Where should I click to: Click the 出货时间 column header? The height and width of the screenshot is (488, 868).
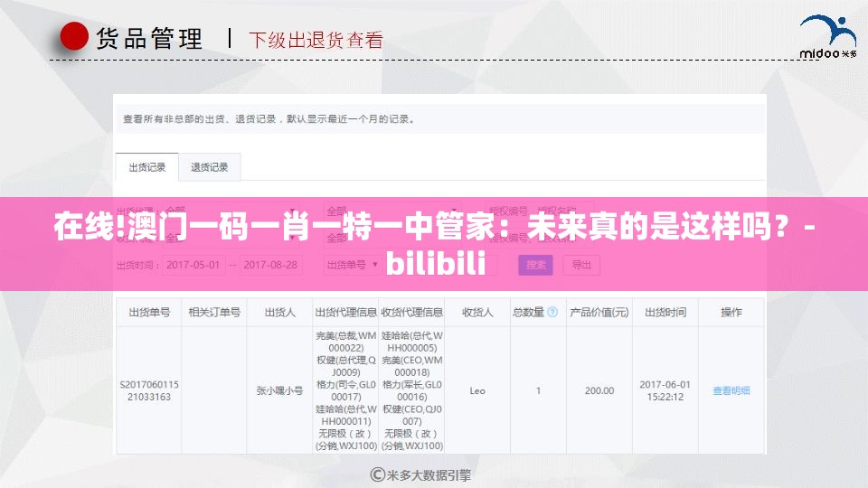tap(665, 312)
